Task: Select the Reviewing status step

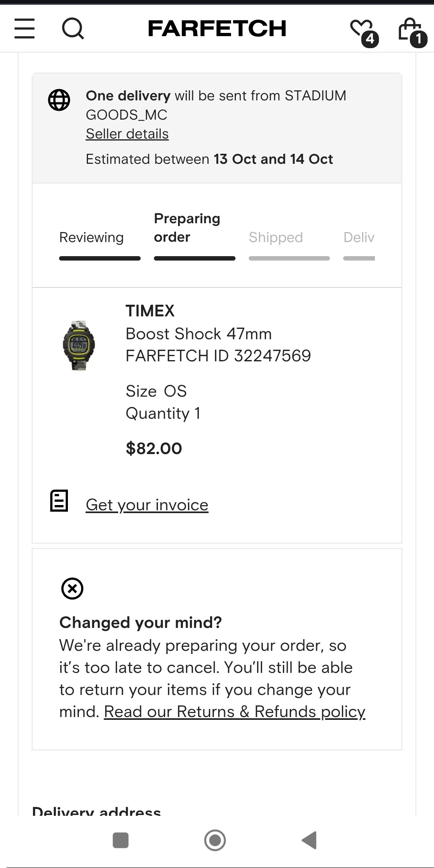Action: point(92,238)
